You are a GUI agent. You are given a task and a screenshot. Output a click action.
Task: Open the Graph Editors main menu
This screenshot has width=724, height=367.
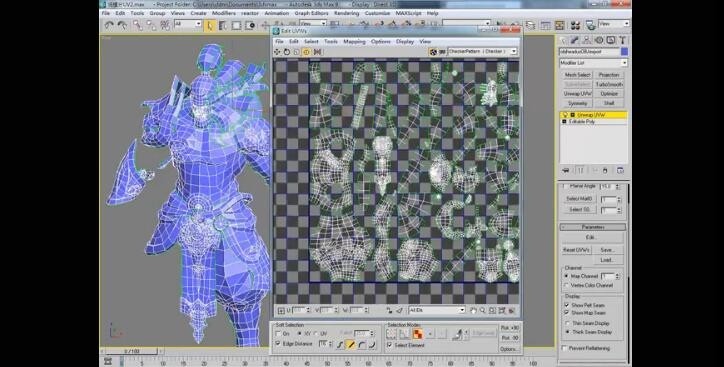coord(311,13)
